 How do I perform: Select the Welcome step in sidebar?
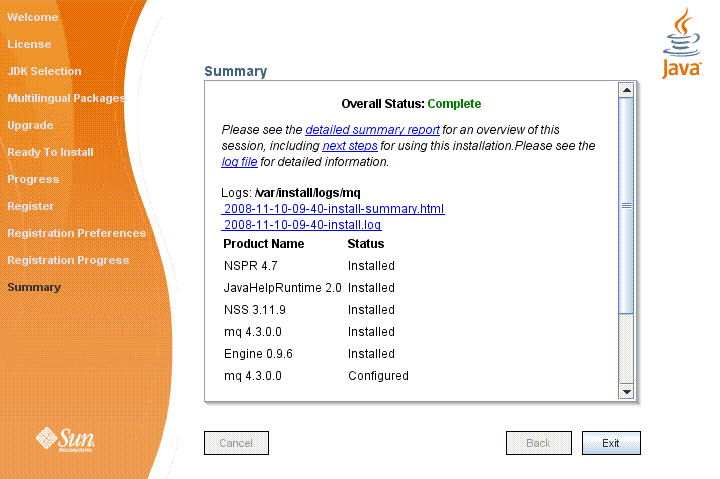coord(33,17)
